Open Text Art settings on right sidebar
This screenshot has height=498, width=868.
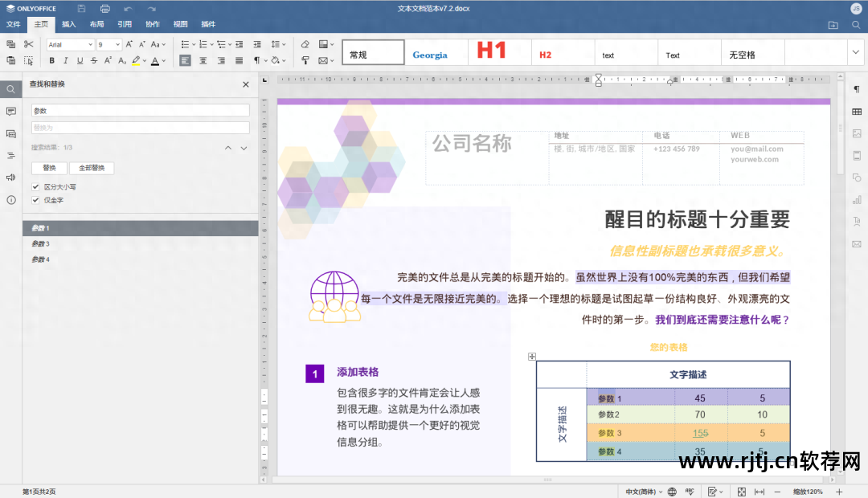(857, 220)
